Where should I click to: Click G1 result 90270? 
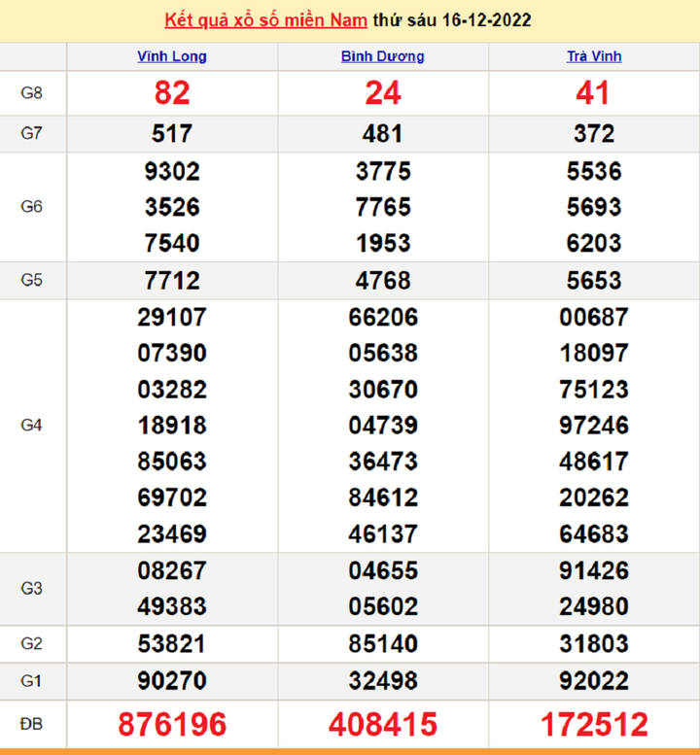172,681
